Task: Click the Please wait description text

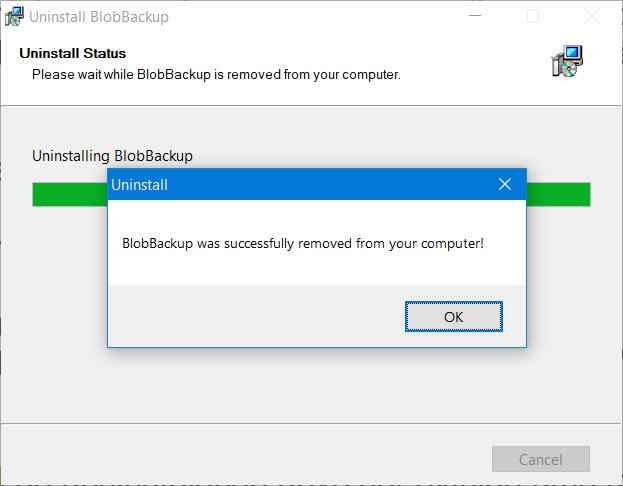Action: 216,74
